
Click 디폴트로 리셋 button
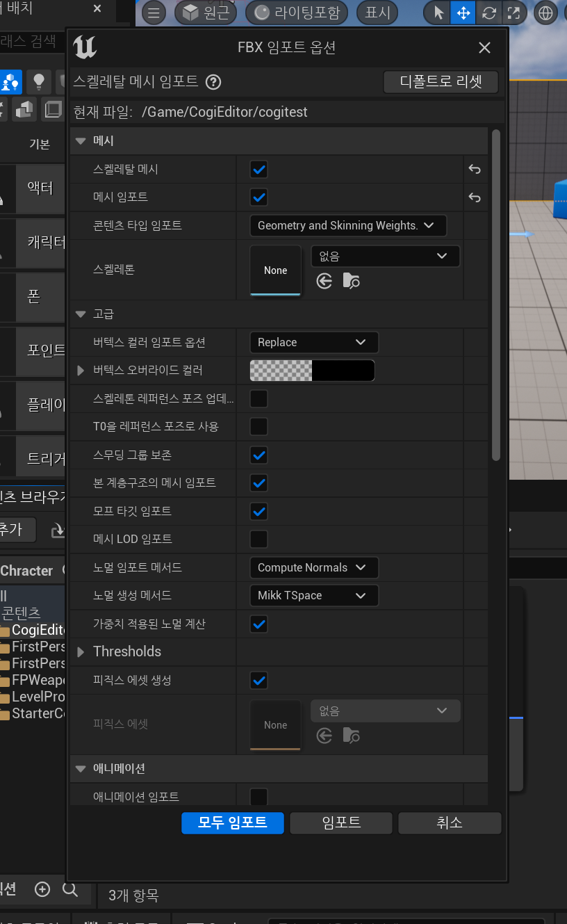(441, 81)
